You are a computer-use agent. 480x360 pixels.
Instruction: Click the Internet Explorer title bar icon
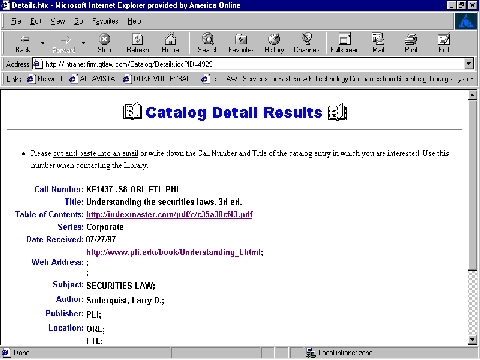[6, 5]
